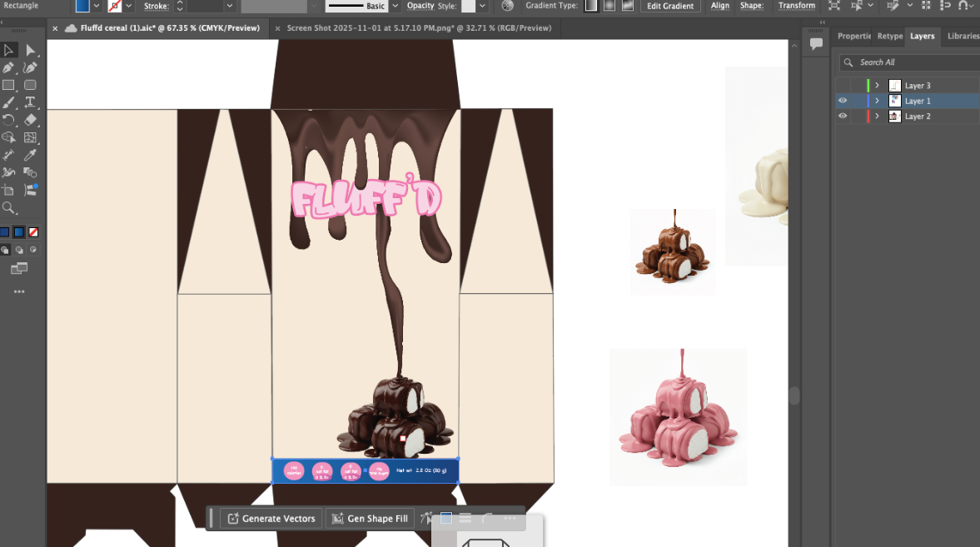Hide Layer 1 with eye icon

coord(843,101)
